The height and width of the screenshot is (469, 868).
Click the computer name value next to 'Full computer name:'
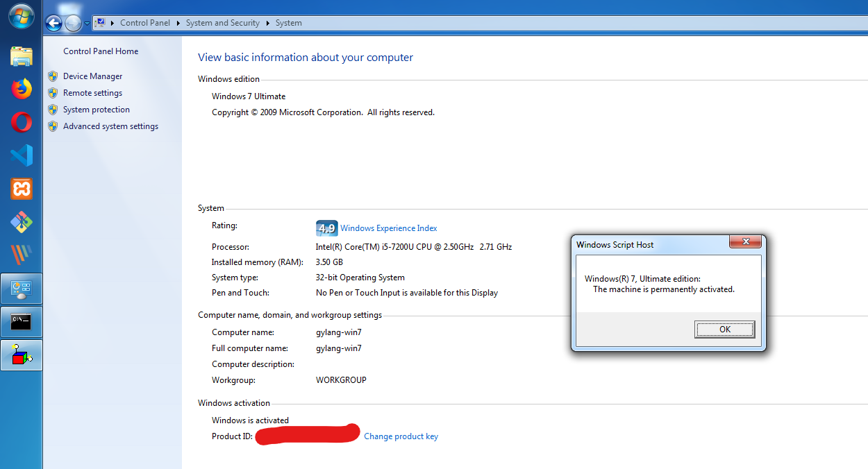[339, 348]
